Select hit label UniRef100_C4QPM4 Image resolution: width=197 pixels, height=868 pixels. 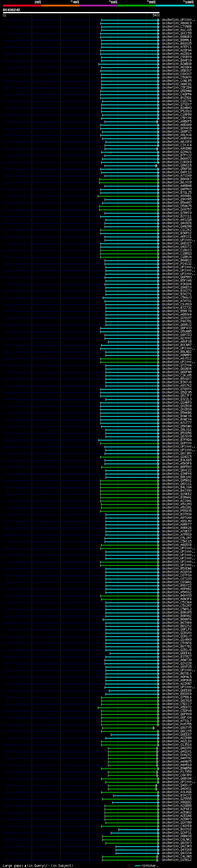click(177, 94)
